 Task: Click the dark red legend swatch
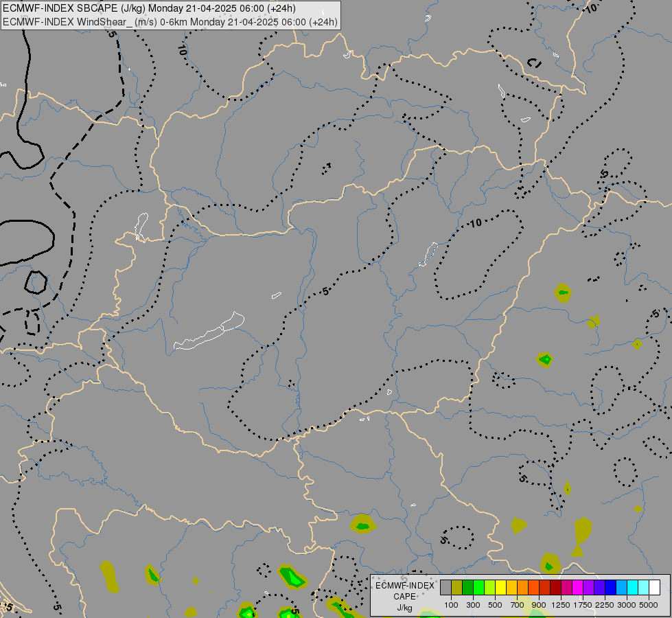(x=555, y=587)
